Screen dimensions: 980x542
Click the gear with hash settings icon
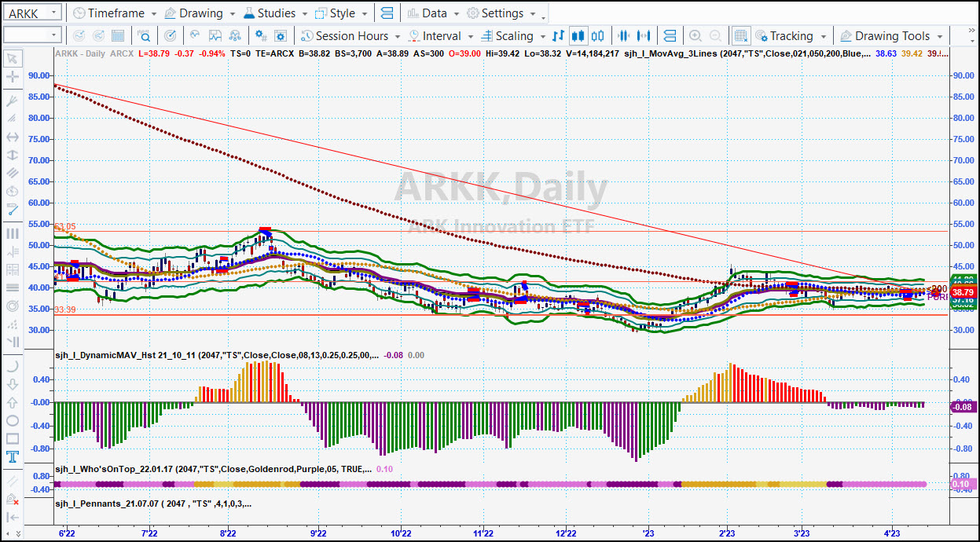click(x=261, y=35)
